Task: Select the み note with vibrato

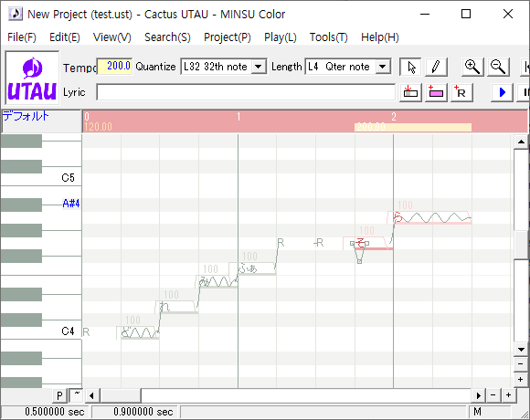Action: point(218,282)
